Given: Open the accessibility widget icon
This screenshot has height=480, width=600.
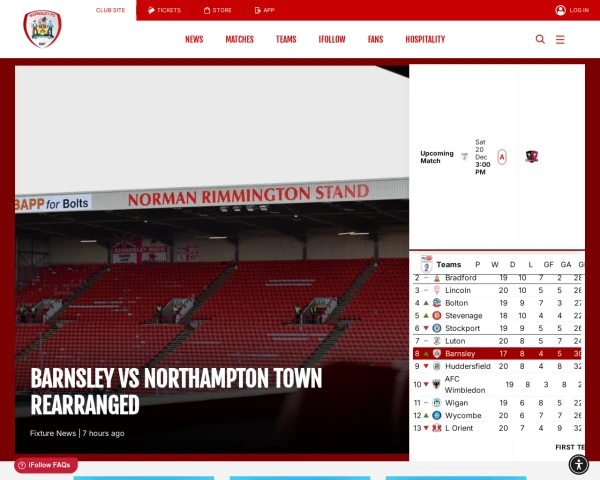Looking at the screenshot, I should click(x=579, y=464).
